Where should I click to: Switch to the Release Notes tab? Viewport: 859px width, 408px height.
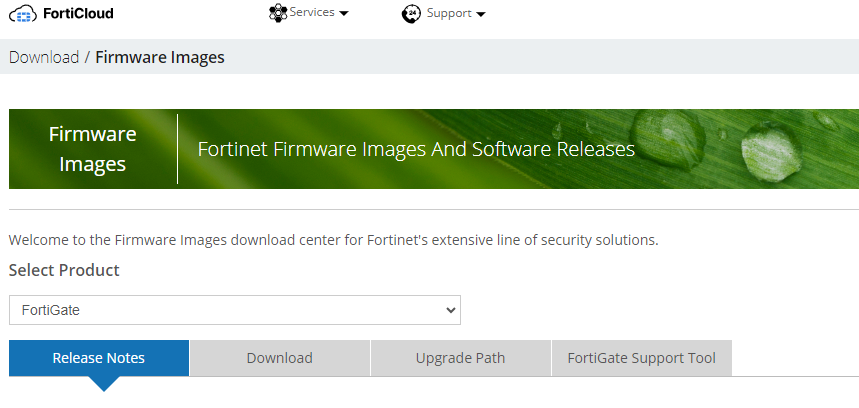click(x=99, y=358)
